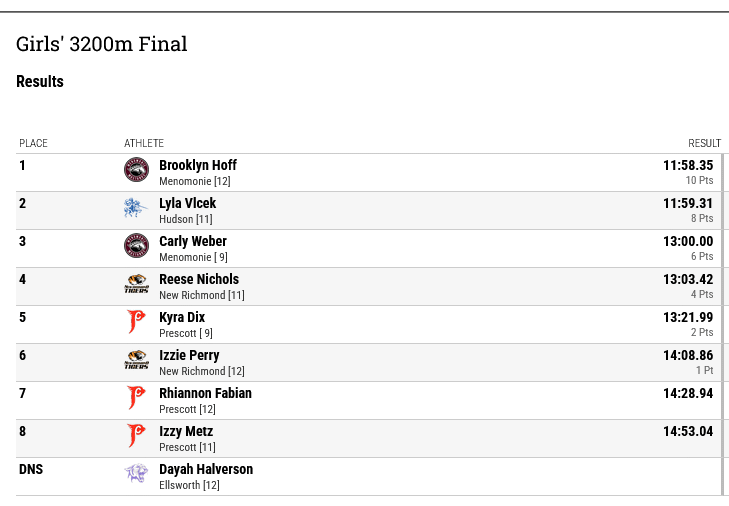Image resolution: width=729 pixels, height=506 pixels.
Task: Click Prescott logo beside Izzy Metz
Action: (136, 436)
